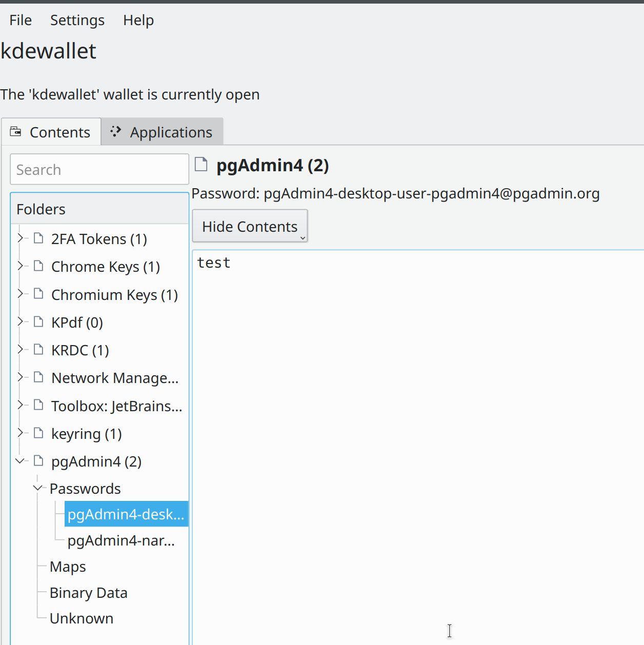Expand the Toolbox: JetBrains folder
The width and height of the screenshot is (644, 645).
(x=21, y=405)
